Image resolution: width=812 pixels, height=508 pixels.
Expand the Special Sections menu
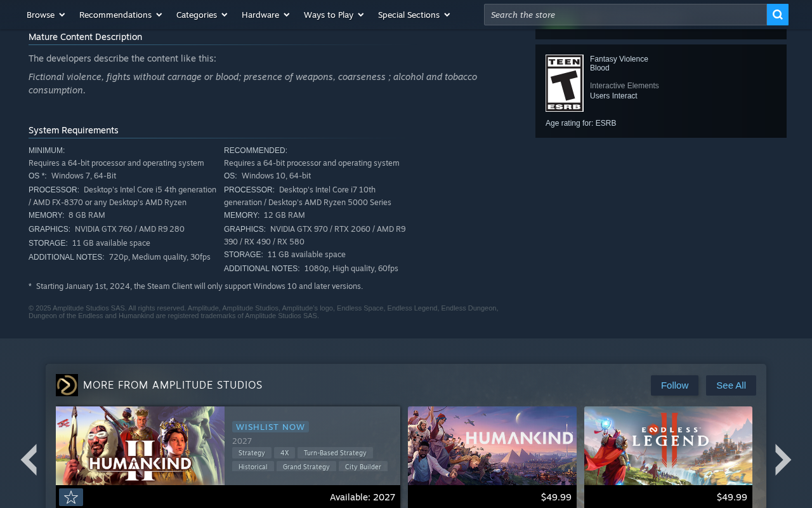click(x=414, y=15)
